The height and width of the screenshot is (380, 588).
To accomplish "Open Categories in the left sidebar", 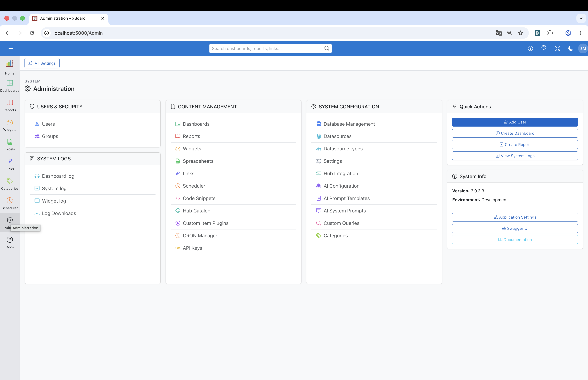I will pyautogui.click(x=10, y=184).
